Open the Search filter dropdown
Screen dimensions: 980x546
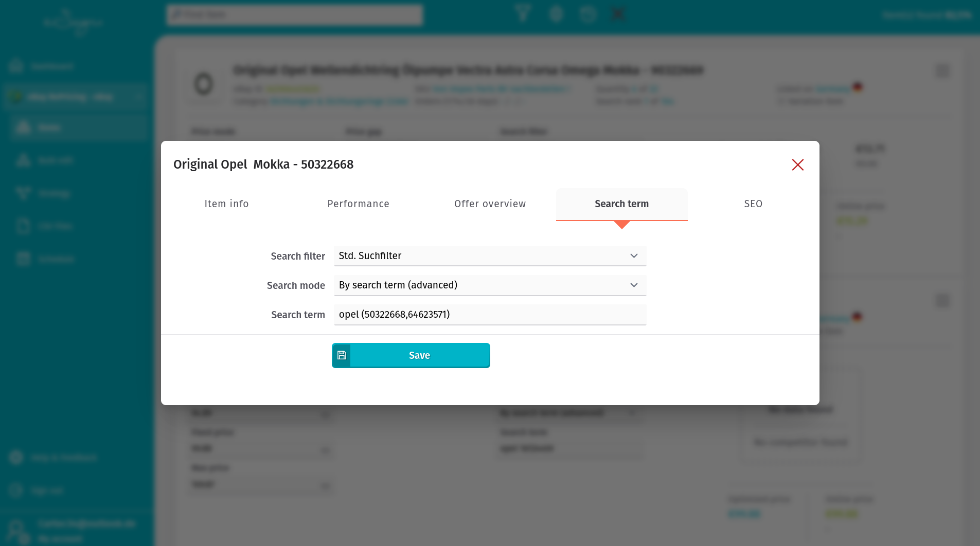490,256
